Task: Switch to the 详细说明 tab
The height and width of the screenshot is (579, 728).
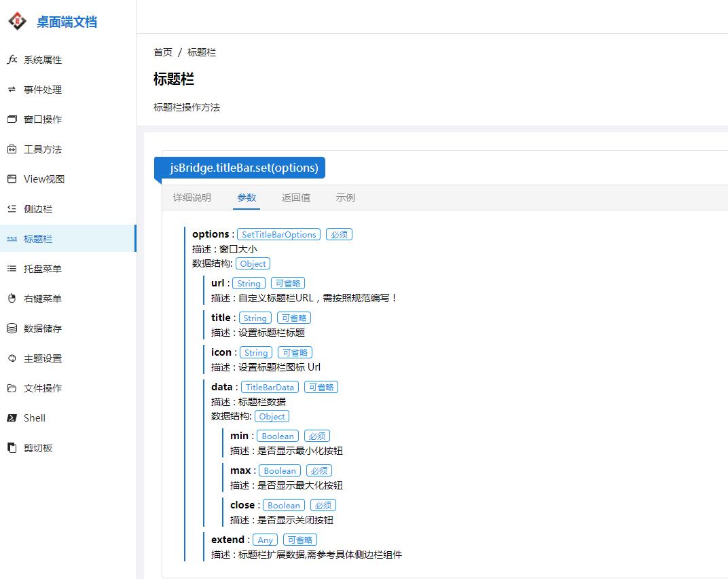Action: [192, 198]
